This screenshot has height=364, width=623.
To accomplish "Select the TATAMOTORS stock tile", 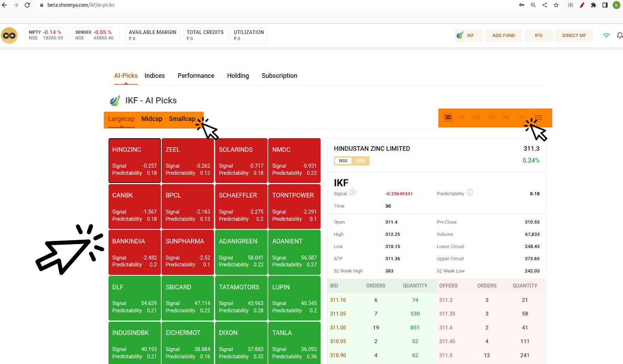I will (x=241, y=298).
